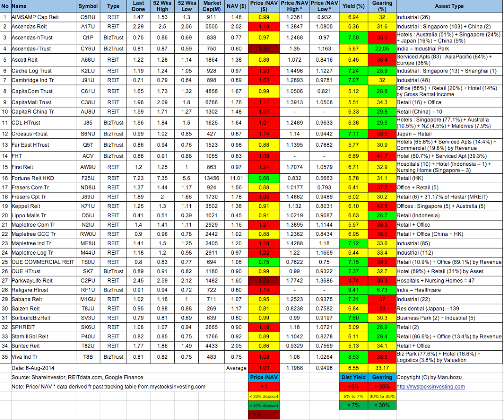Click the average yield cell '6.55'

coord(353,368)
